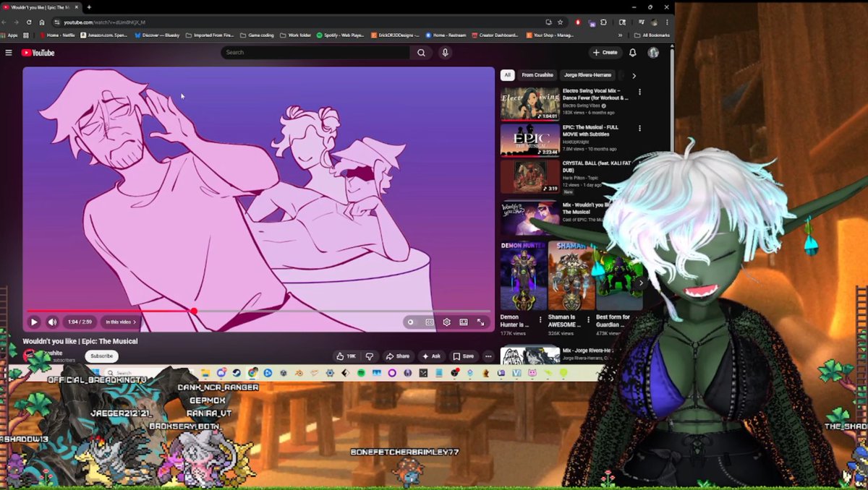Open Electro Swing Vocal Mix video thumbnail

[529, 103]
